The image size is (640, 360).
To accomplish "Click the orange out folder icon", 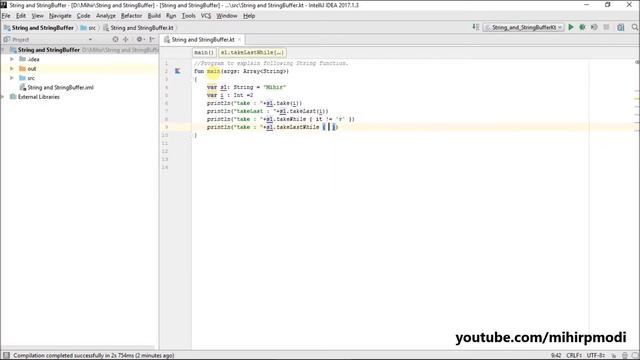I will tap(22, 69).
